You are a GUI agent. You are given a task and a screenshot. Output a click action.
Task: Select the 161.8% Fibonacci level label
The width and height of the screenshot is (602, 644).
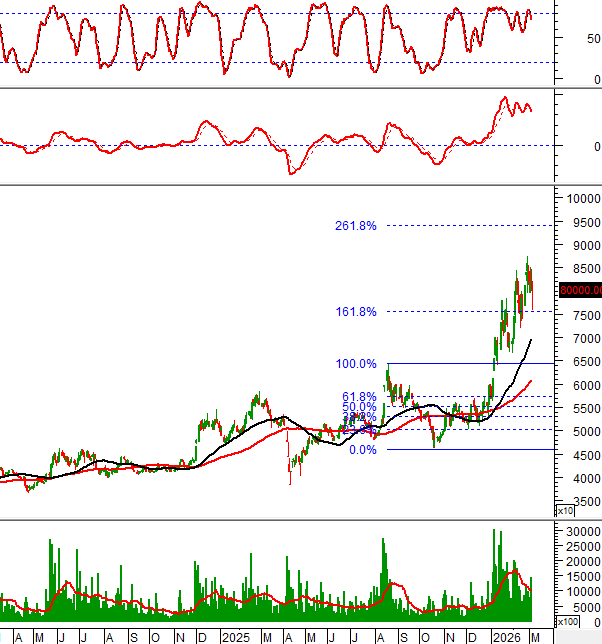pyautogui.click(x=355, y=312)
